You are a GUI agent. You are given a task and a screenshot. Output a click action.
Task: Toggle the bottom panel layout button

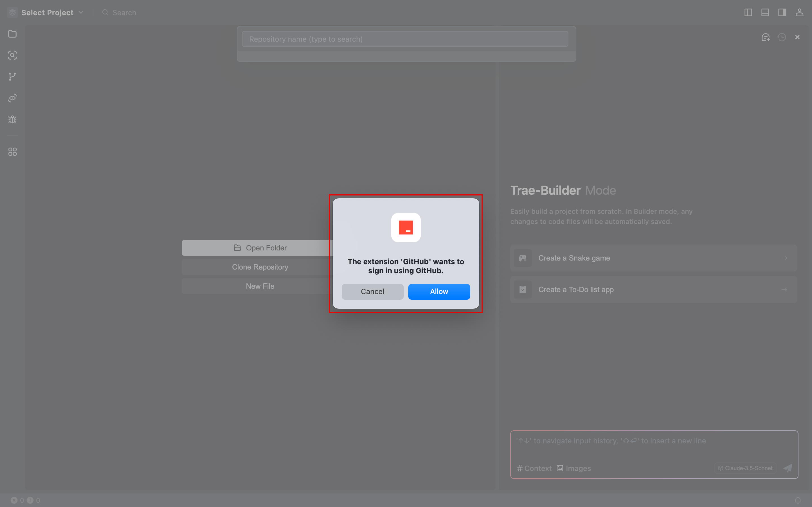tap(765, 12)
